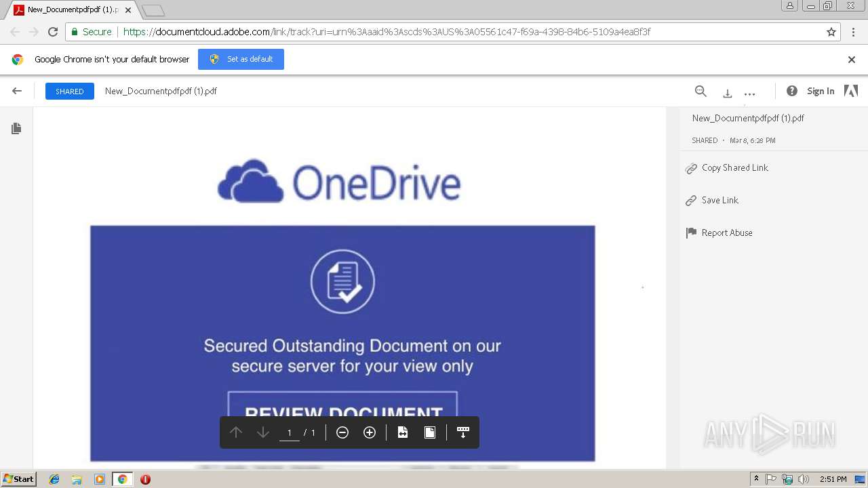
Task: Open the page thumbnails panel icon
Action: (16, 128)
